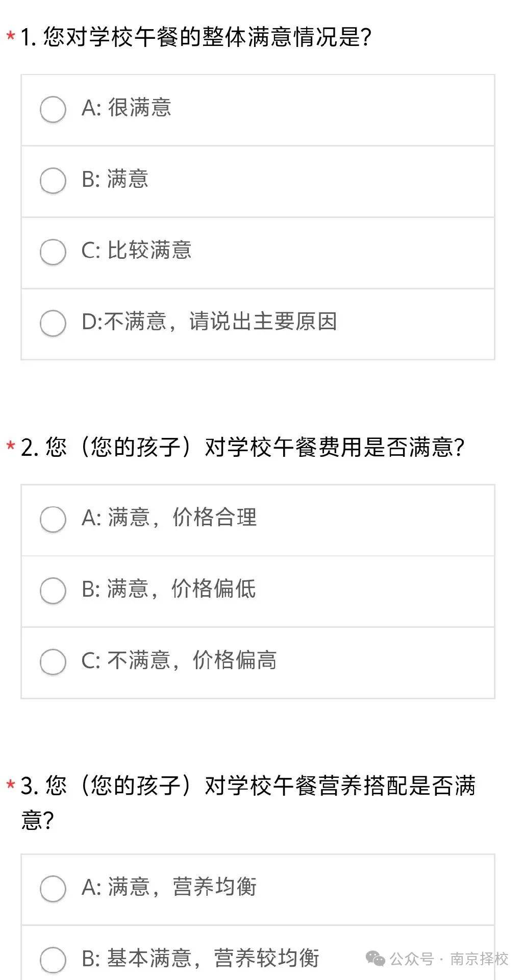Choose the 基本满意，营养较均衡 radio circle

point(53,960)
